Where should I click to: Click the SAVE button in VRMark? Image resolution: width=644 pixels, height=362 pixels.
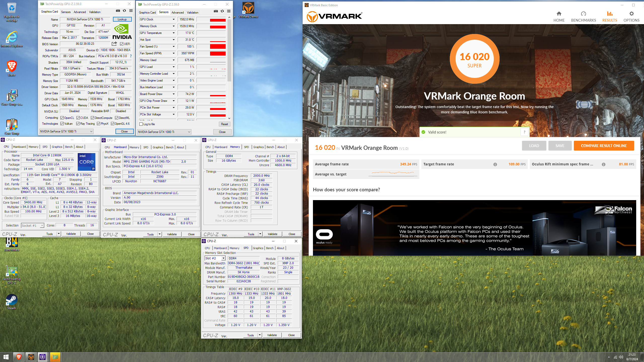(560, 146)
